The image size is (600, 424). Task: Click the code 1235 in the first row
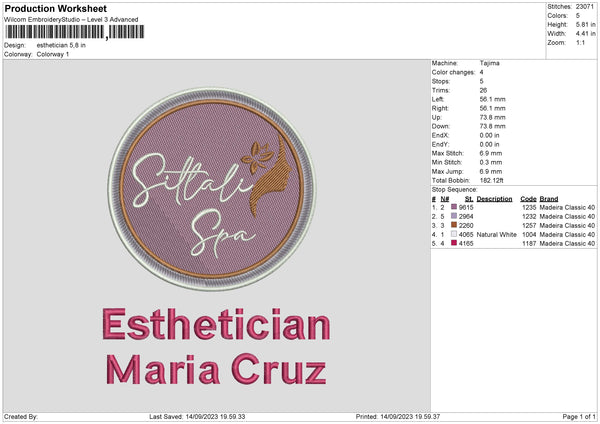point(529,207)
